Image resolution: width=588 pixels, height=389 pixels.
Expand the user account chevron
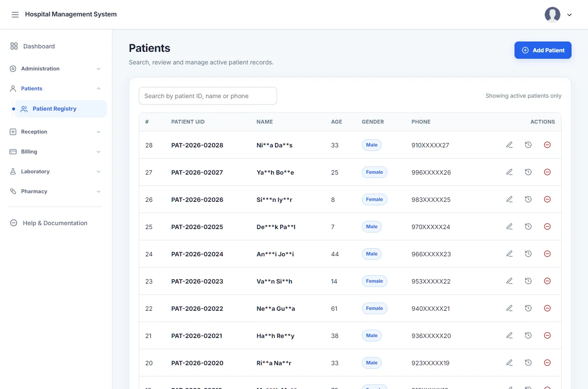click(x=569, y=15)
